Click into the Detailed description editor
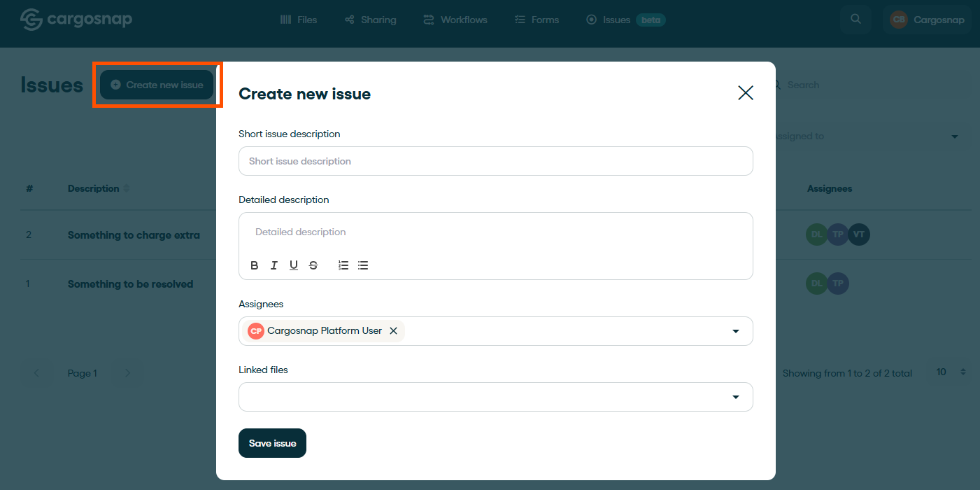The height and width of the screenshot is (490, 980). [x=496, y=232]
